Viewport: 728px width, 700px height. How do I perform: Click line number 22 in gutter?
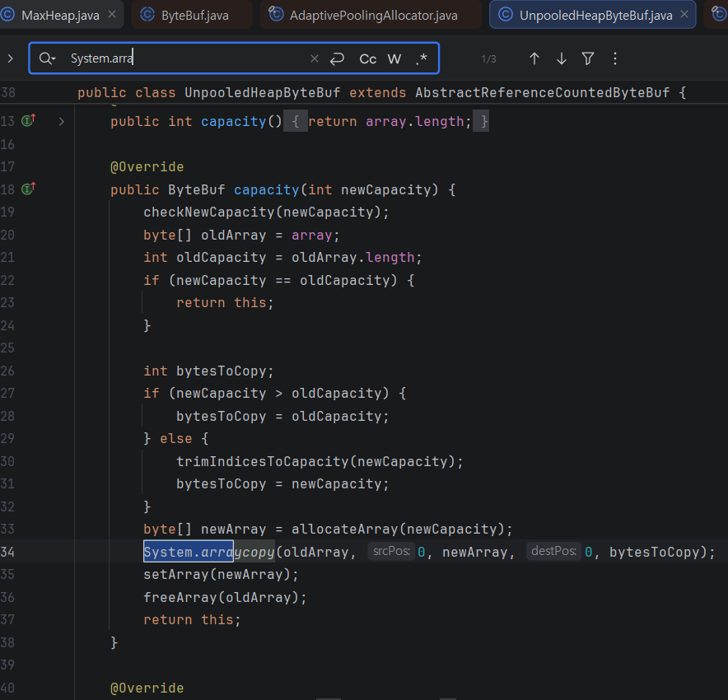click(x=7, y=280)
